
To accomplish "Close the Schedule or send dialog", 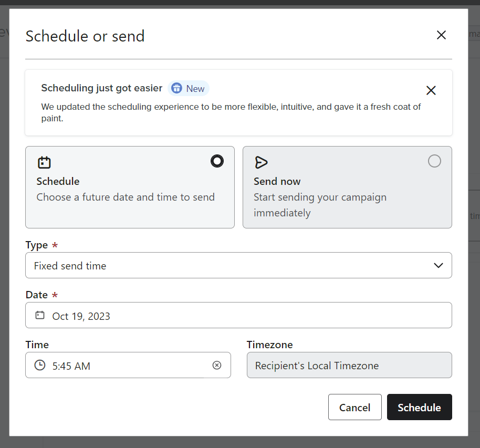I will coord(441,35).
